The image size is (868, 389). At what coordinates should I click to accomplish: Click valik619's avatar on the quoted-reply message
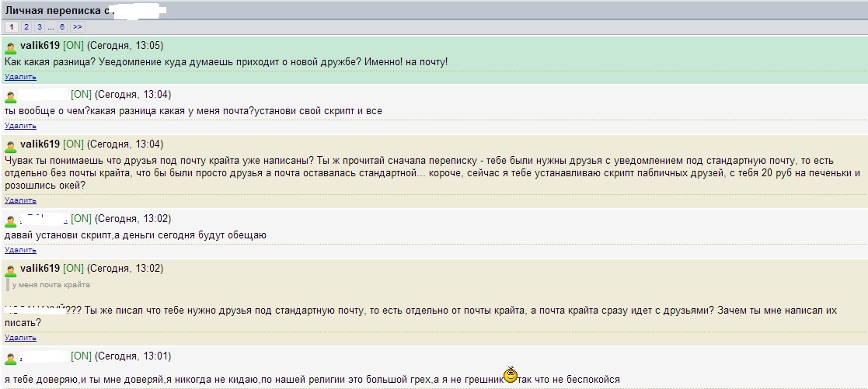click(x=11, y=270)
